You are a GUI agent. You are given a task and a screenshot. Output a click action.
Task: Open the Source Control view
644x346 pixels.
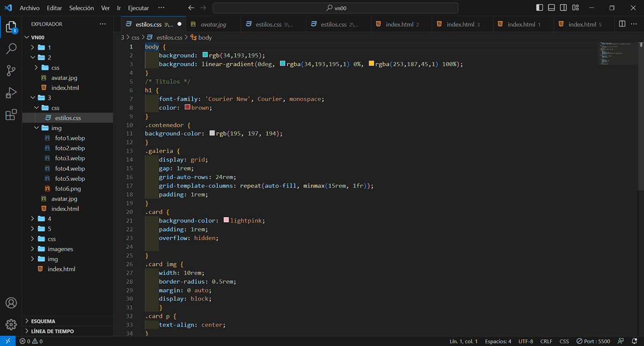[x=11, y=71]
